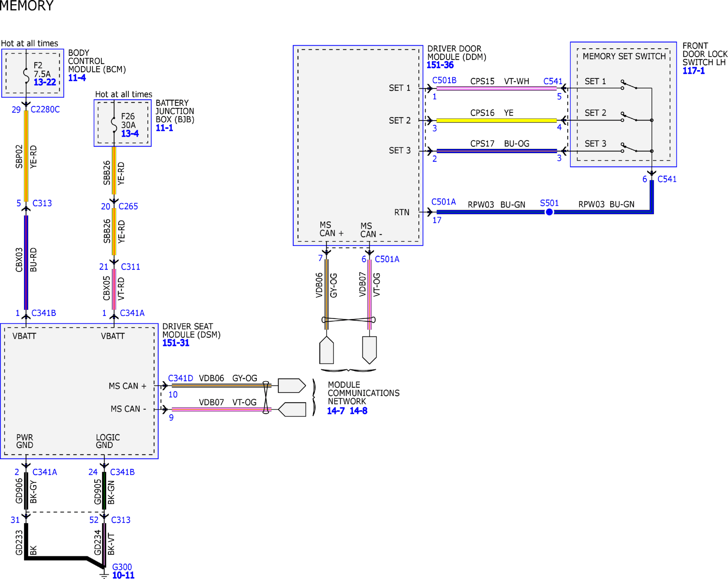728x579 pixels.
Task: Click the G300 ground symbol
Action: click(x=104, y=575)
